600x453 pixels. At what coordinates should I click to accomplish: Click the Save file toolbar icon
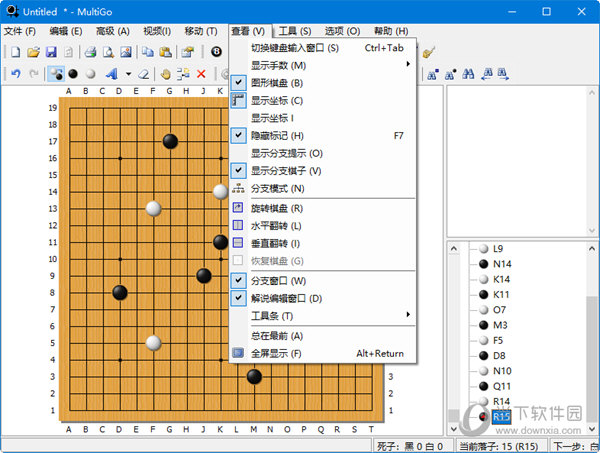(49, 51)
